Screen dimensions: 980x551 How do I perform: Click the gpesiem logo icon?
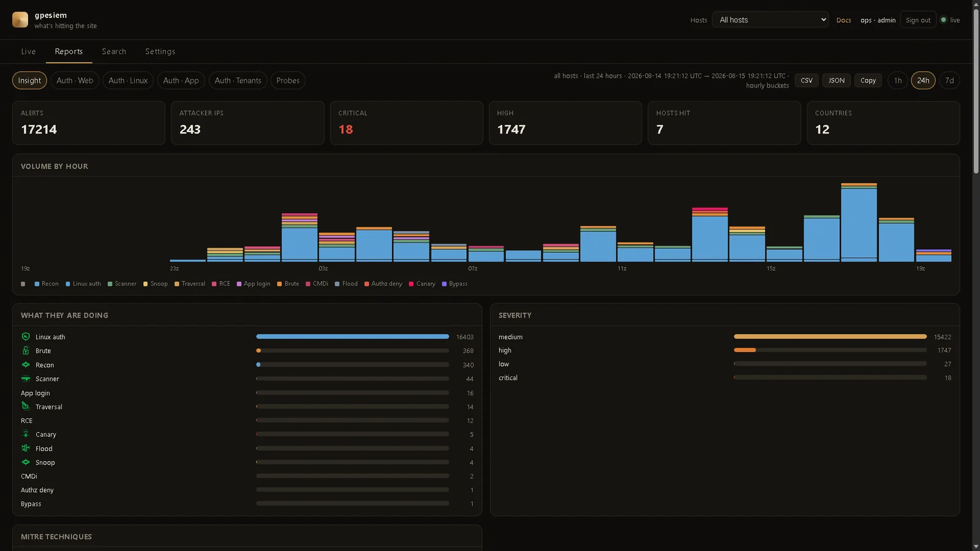[x=20, y=20]
